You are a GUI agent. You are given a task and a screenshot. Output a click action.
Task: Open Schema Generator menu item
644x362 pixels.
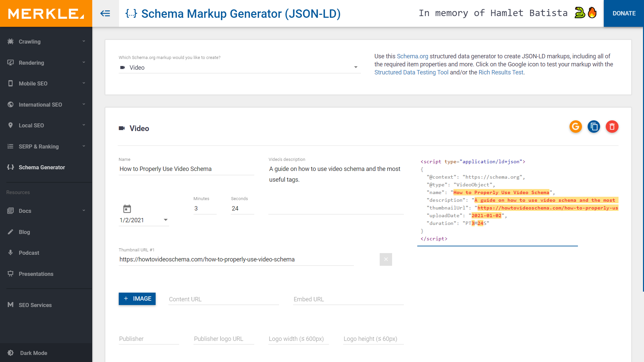(x=42, y=167)
